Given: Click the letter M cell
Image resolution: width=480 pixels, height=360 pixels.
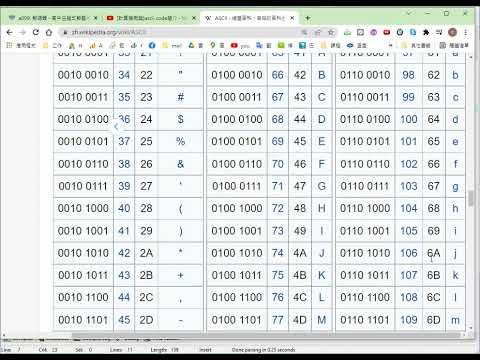Looking at the screenshot, I should point(322,320).
